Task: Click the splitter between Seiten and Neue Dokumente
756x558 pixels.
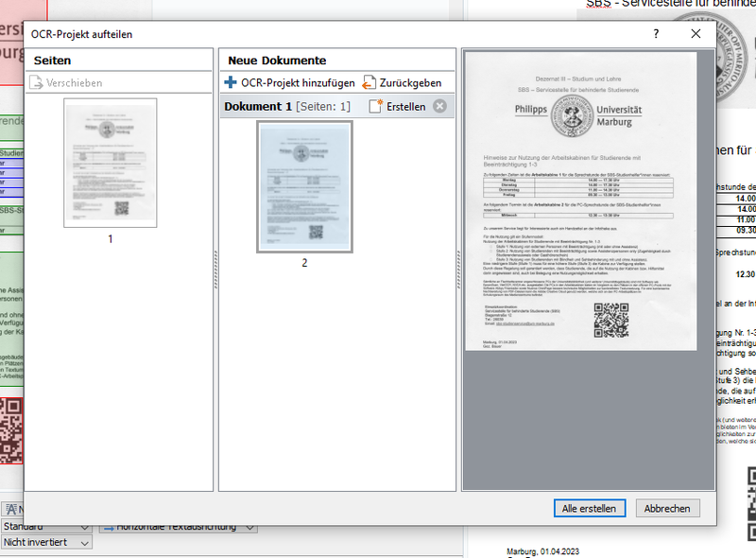Action: [x=215, y=270]
